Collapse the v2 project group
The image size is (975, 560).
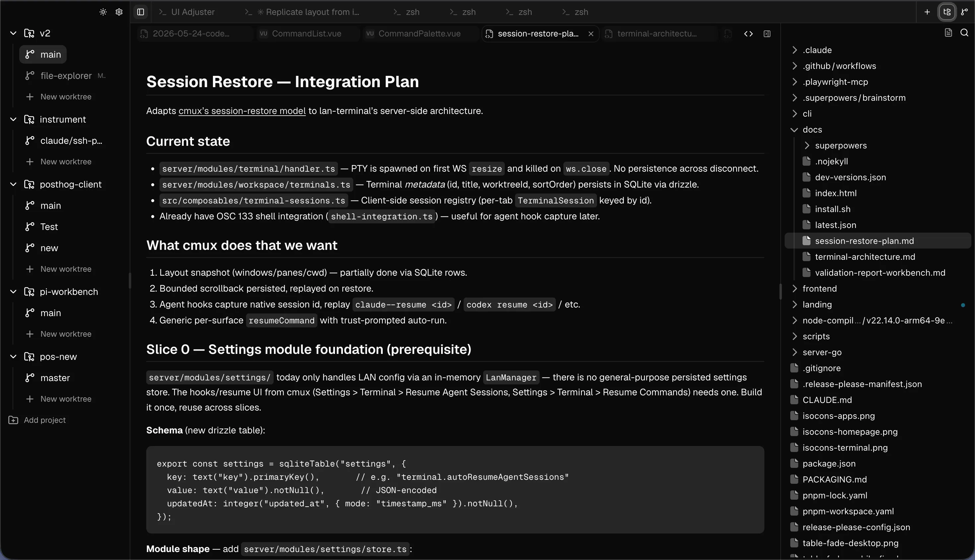13,33
